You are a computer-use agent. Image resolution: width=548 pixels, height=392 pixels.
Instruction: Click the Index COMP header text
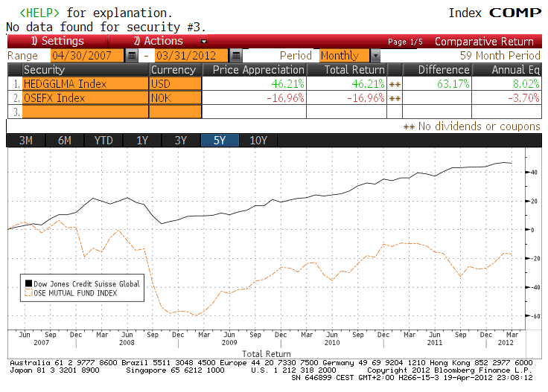(x=495, y=13)
